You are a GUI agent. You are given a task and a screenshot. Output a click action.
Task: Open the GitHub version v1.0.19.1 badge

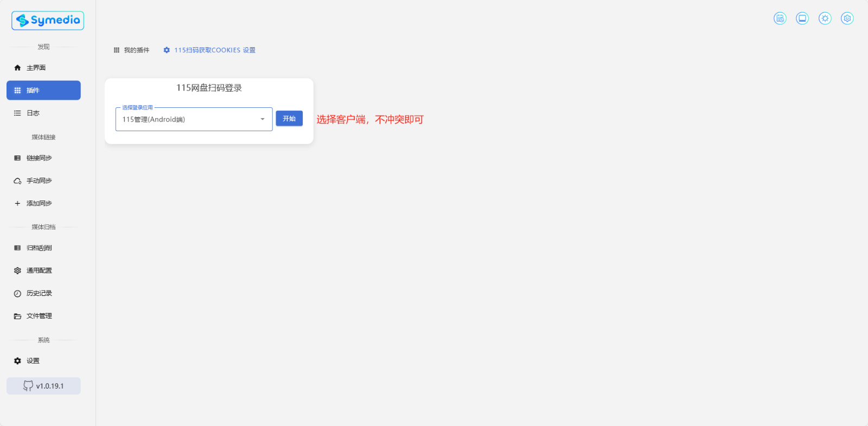[43, 386]
